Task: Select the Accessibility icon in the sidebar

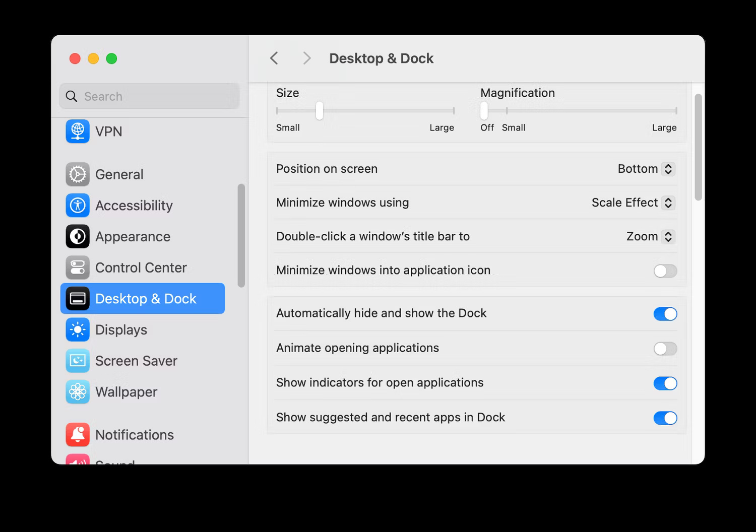Action: click(x=78, y=205)
